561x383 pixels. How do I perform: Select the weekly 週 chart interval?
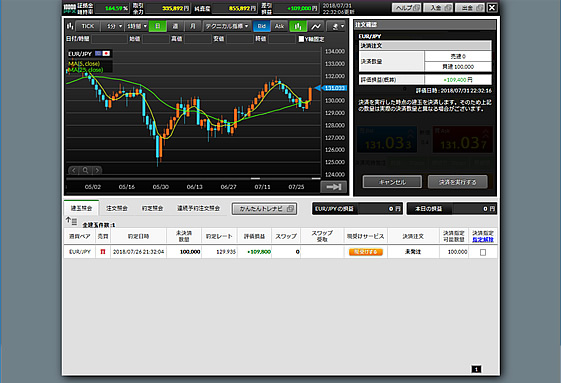coord(175,26)
